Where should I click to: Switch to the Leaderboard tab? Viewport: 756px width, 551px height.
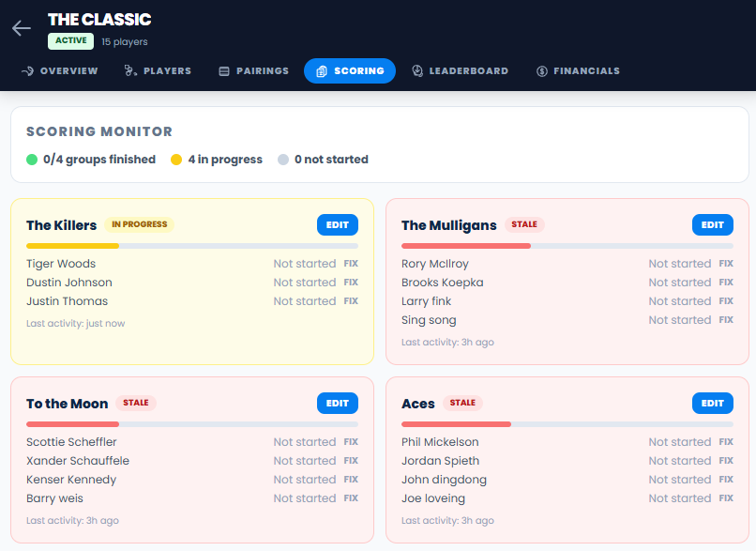(461, 70)
